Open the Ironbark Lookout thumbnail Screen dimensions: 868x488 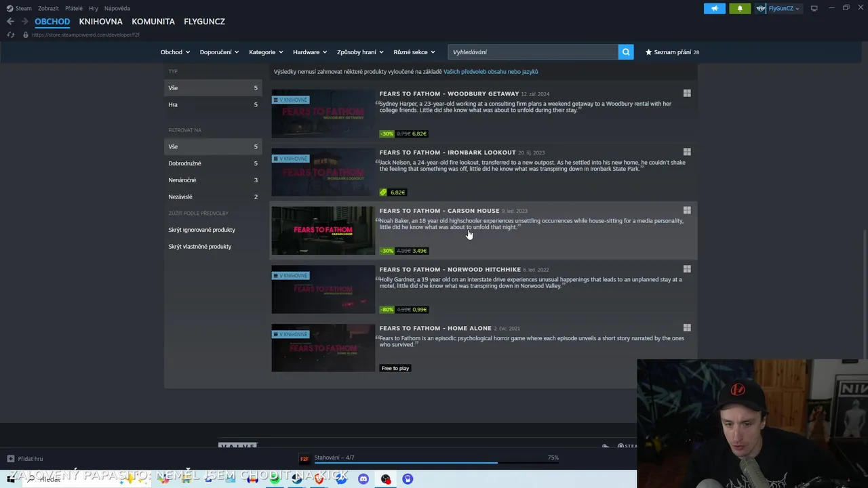coord(323,172)
